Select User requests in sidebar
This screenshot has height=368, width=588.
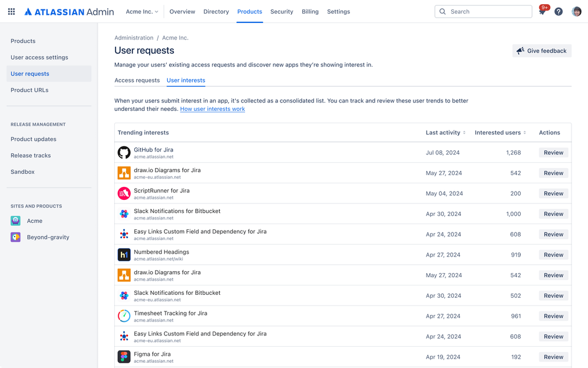click(x=49, y=74)
